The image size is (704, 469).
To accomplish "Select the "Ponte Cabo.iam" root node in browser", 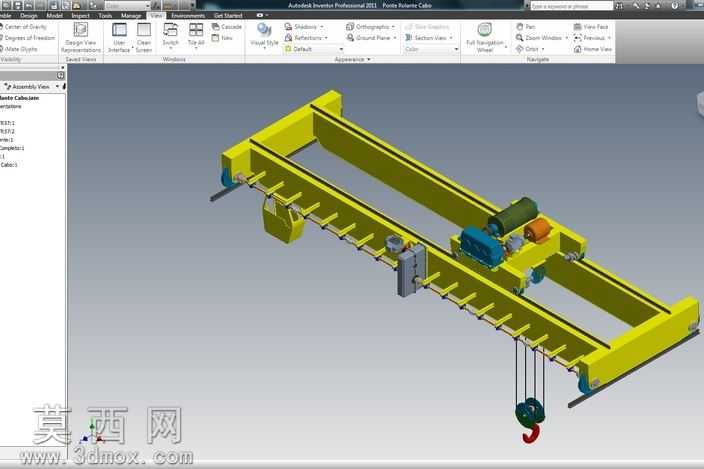I will click(19, 98).
